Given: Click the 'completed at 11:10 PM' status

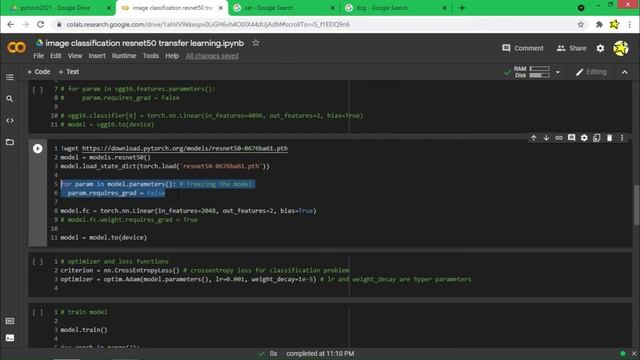Looking at the screenshot, I should (x=320, y=353).
